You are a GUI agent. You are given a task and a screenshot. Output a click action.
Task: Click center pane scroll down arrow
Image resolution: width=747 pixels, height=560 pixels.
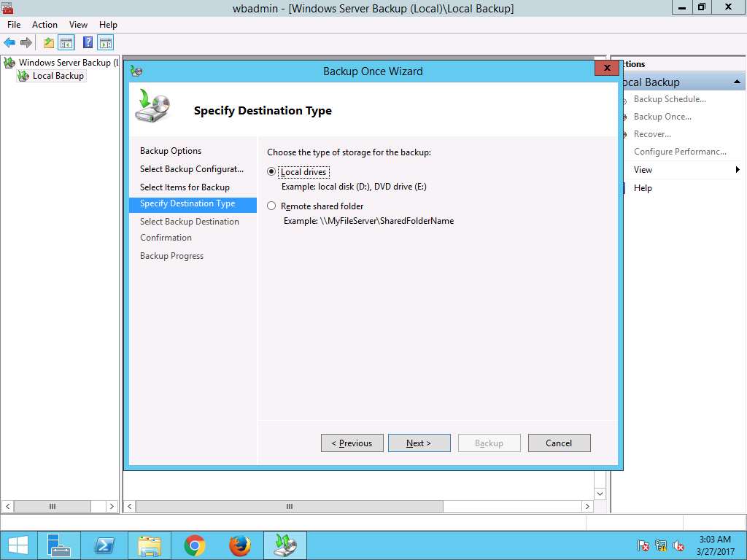tap(600, 494)
